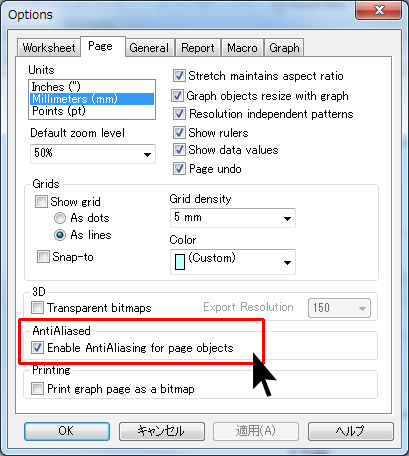Enable the Show grid checkbox

41,202
